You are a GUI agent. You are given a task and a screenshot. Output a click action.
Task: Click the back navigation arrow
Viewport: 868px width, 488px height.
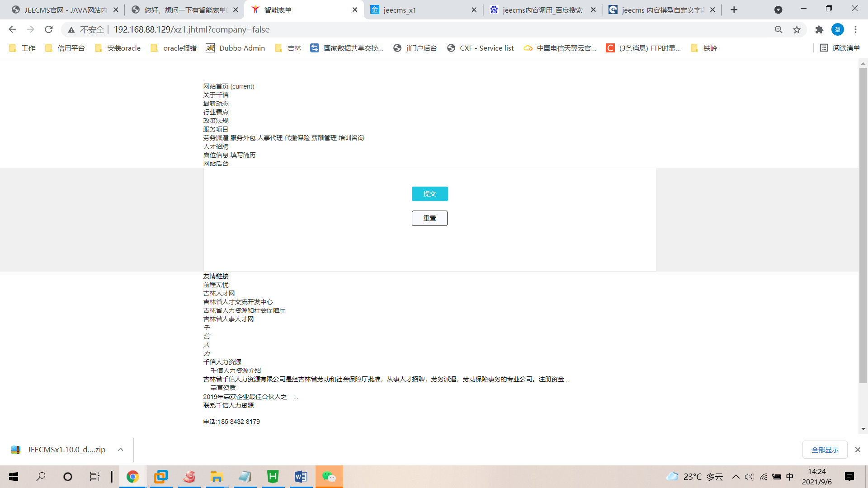pyautogui.click(x=12, y=30)
